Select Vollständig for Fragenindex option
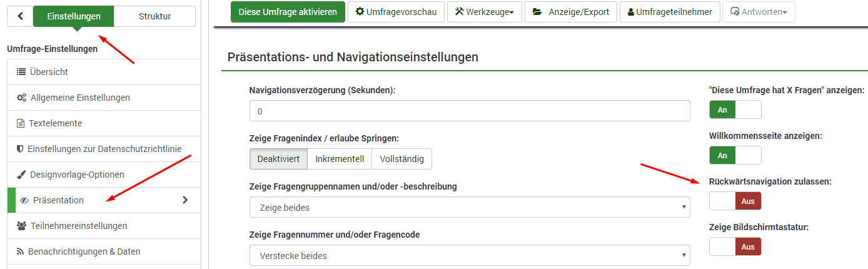Viewport: 868px width, 269px height. click(401, 159)
